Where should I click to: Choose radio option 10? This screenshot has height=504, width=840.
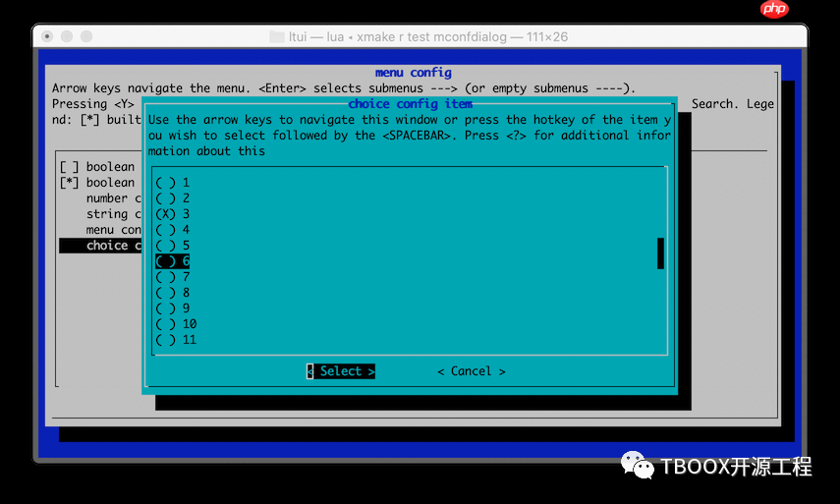[x=176, y=324]
